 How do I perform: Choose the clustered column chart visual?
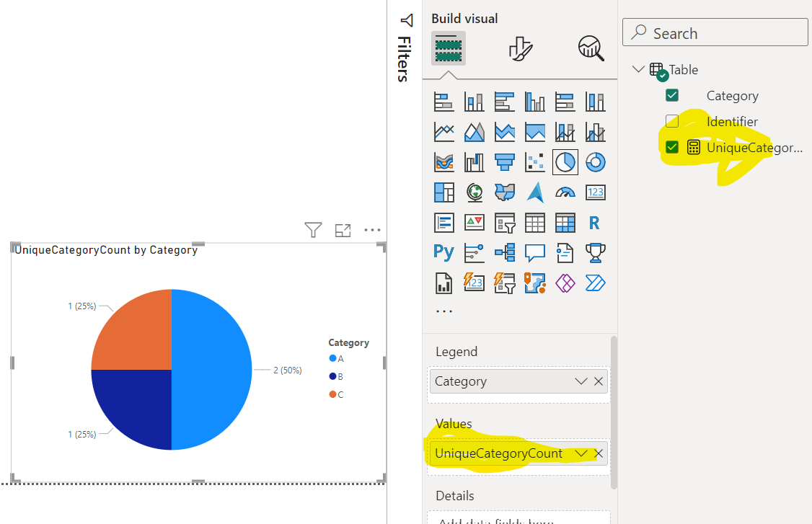click(x=535, y=102)
